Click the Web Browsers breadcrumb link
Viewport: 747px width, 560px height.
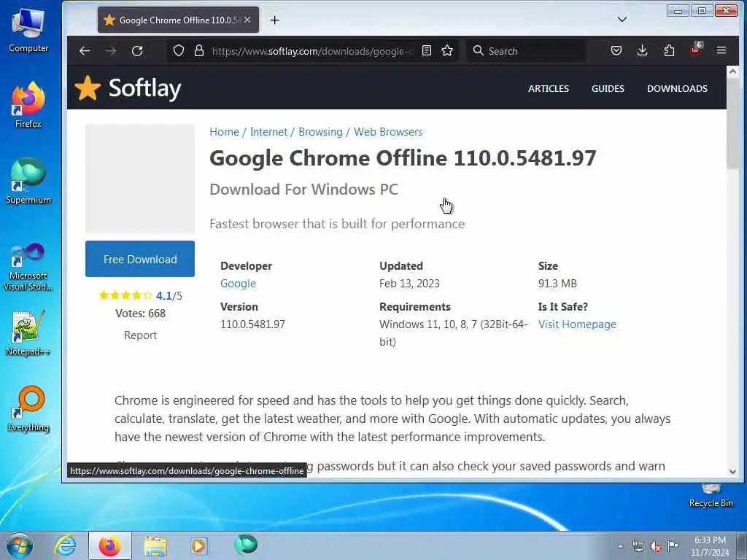388,132
